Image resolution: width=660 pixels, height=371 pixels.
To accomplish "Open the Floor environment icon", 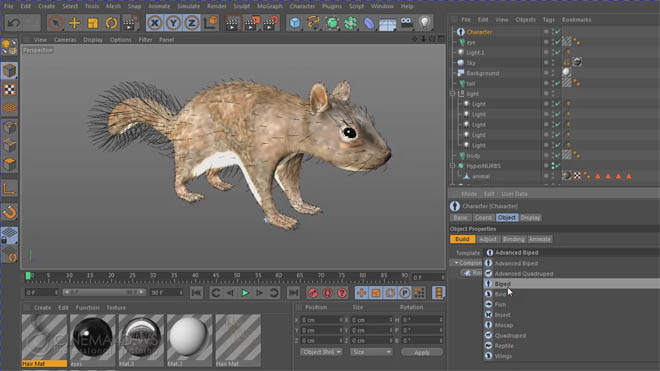I will (388, 24).
